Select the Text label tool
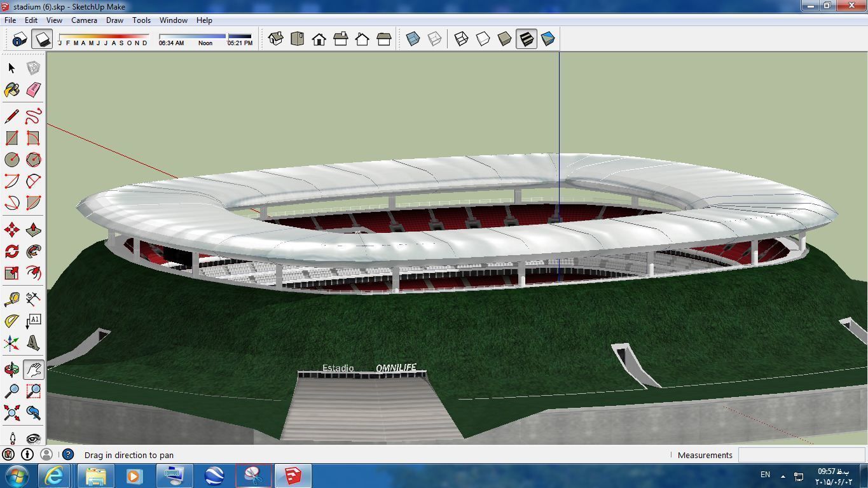This screenshot has height=488, width=868. pos(33,321)
